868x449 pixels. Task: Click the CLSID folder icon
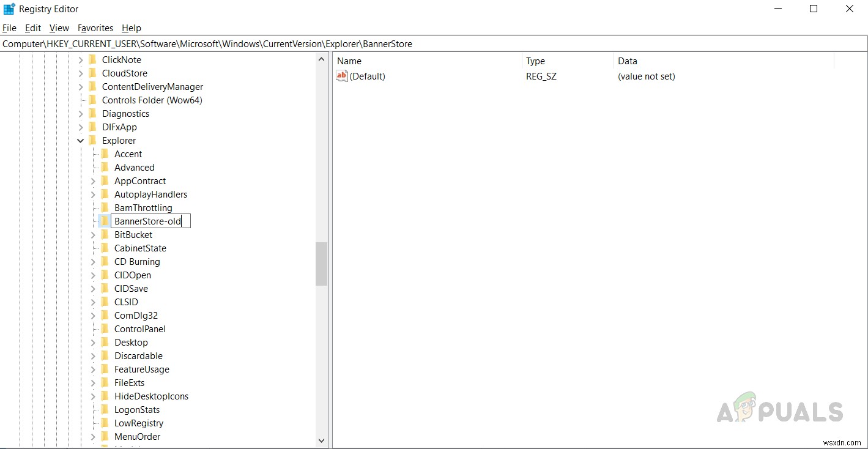point(105,302)
